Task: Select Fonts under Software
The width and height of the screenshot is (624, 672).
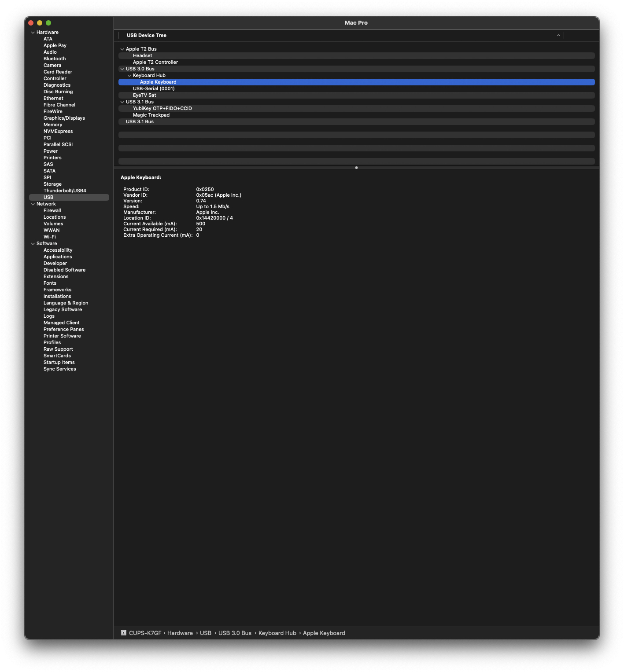Action: tap(50, 283)
